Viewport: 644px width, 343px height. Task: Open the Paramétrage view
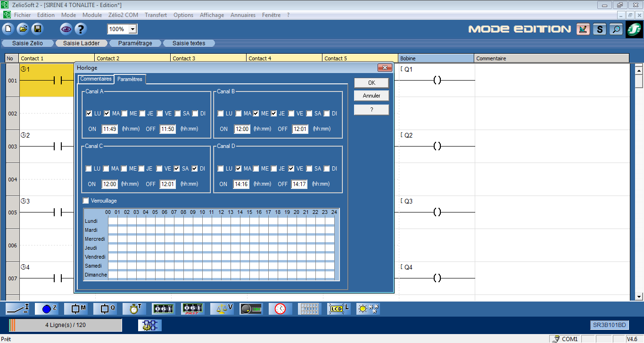[x=135, y=43]
